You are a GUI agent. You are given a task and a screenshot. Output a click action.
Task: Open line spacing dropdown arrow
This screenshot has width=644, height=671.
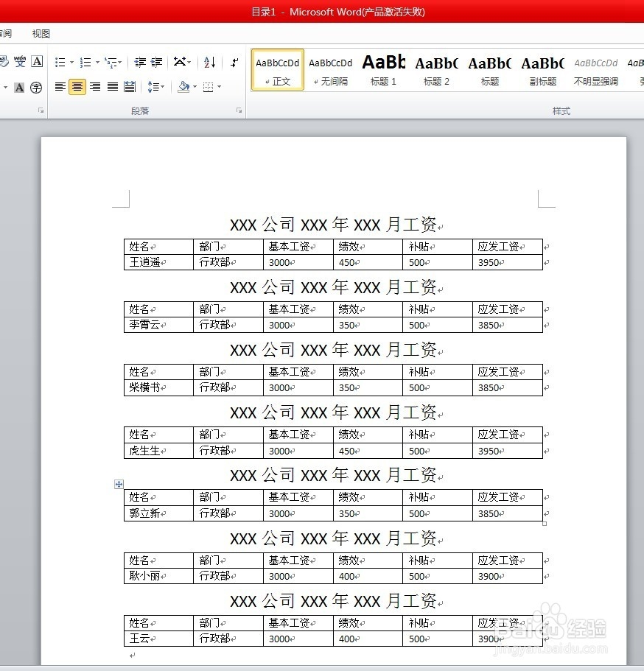[x=163, y=87]
